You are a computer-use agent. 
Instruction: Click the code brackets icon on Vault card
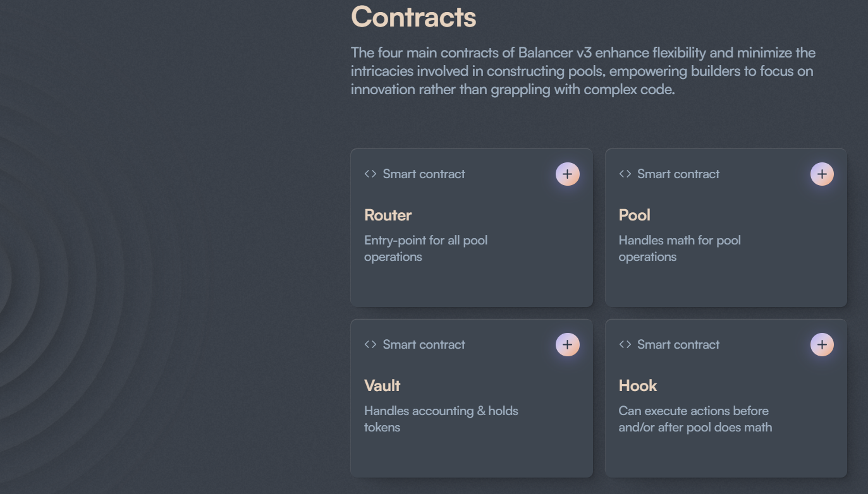point(370,344)
